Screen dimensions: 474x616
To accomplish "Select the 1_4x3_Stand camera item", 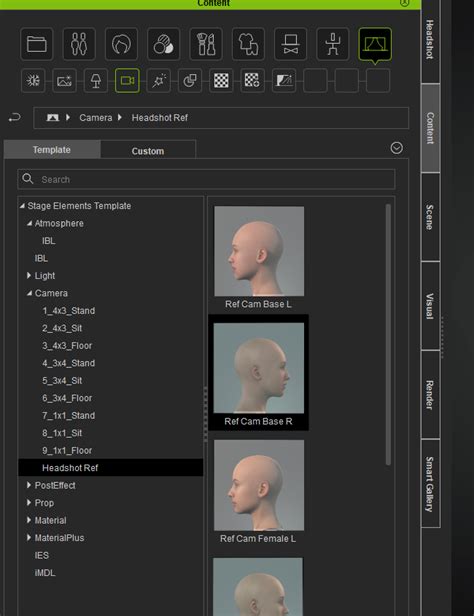I will (69, 311).
